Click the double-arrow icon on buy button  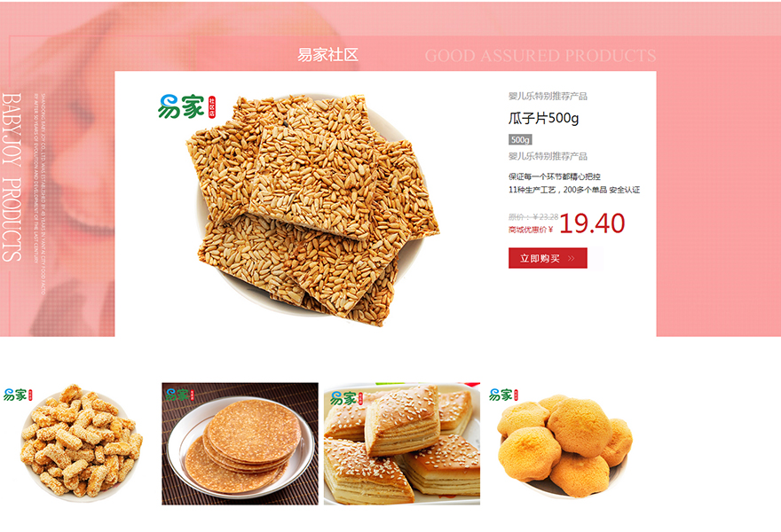coord(572,259)
